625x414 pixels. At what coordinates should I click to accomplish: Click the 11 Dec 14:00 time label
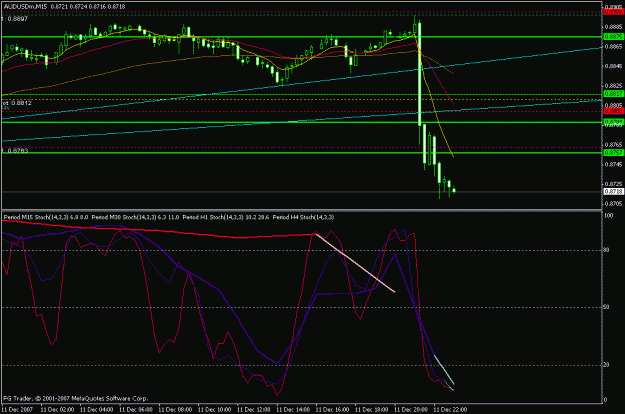[293, 409]
